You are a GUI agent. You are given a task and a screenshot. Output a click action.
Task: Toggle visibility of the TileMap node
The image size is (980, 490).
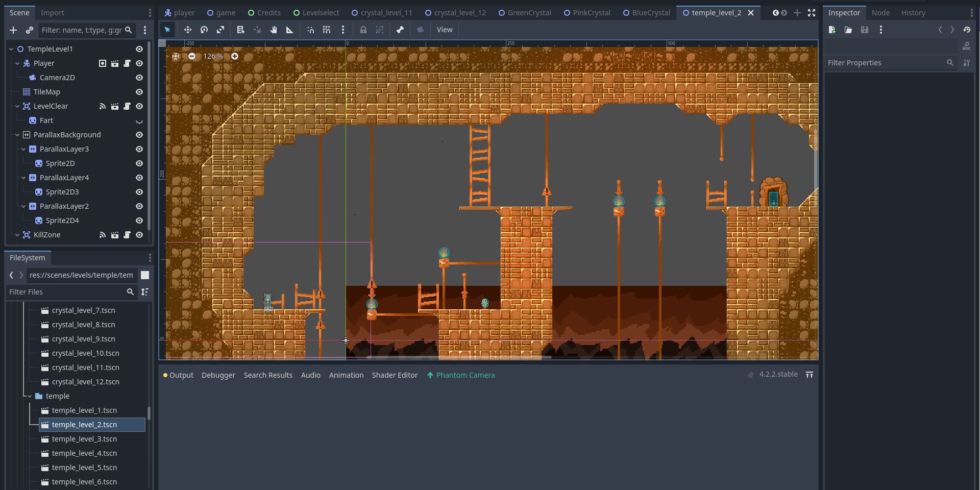pyautogui.click(x=139, y=92)
